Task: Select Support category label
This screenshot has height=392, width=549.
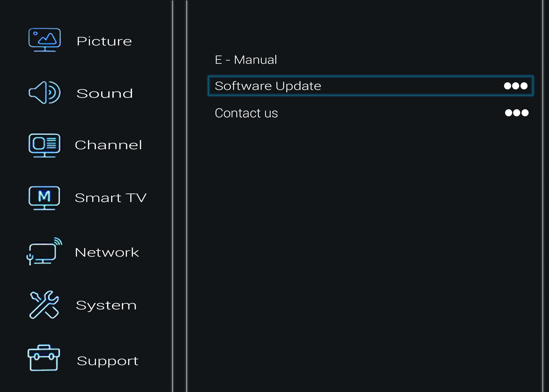Action: tap(107, 361)
